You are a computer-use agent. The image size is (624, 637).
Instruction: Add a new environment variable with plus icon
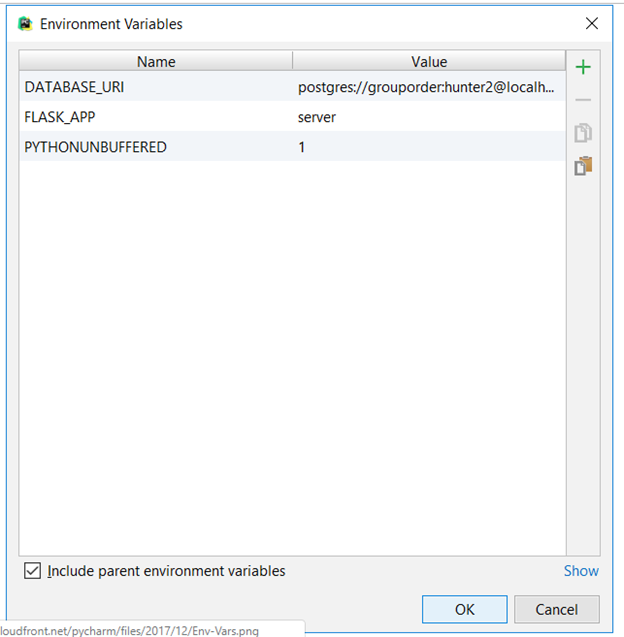[582, 68]
